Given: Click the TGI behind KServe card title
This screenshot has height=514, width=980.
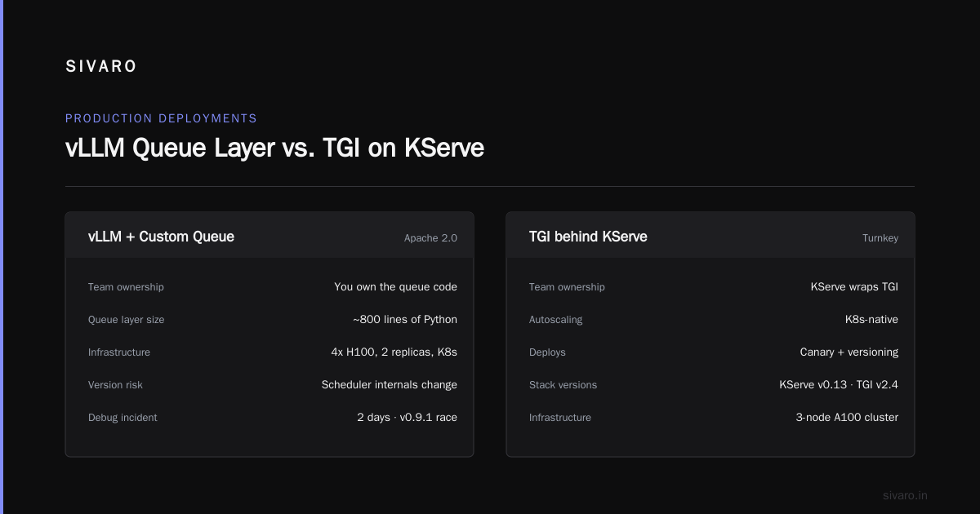Looking at the screenshot, I should point(588,237).
